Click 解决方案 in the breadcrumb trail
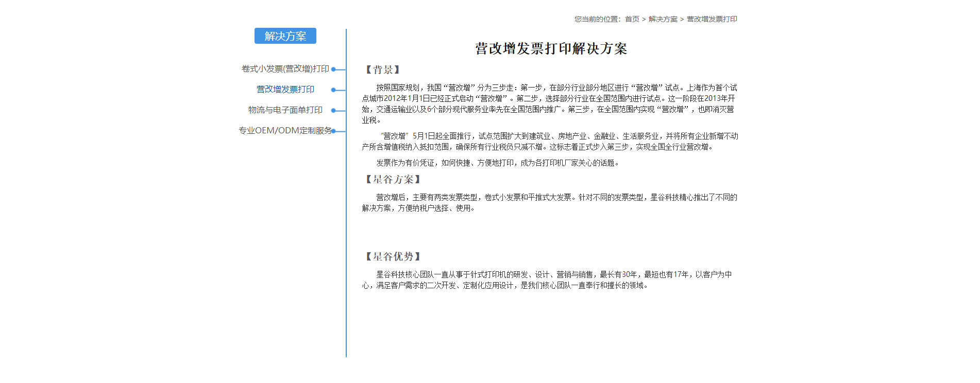This screenshot has height=383, width=980. coord(663,19)
